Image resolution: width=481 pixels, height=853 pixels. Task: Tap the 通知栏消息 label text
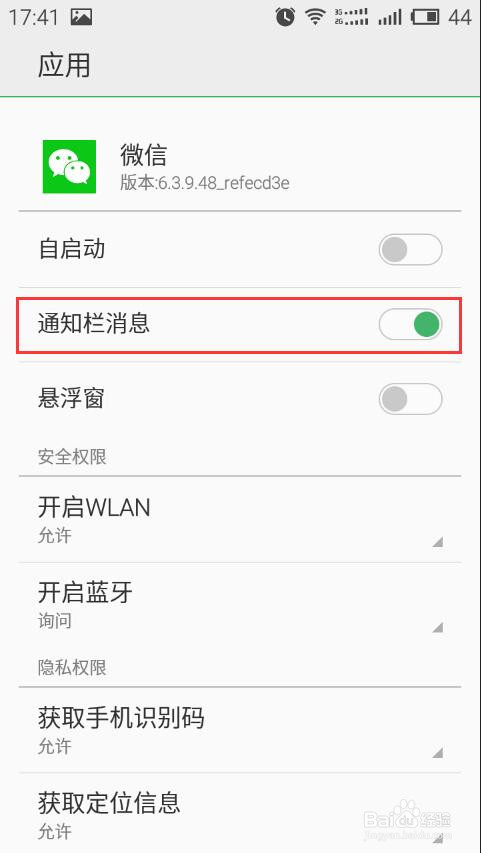(94, 324)
